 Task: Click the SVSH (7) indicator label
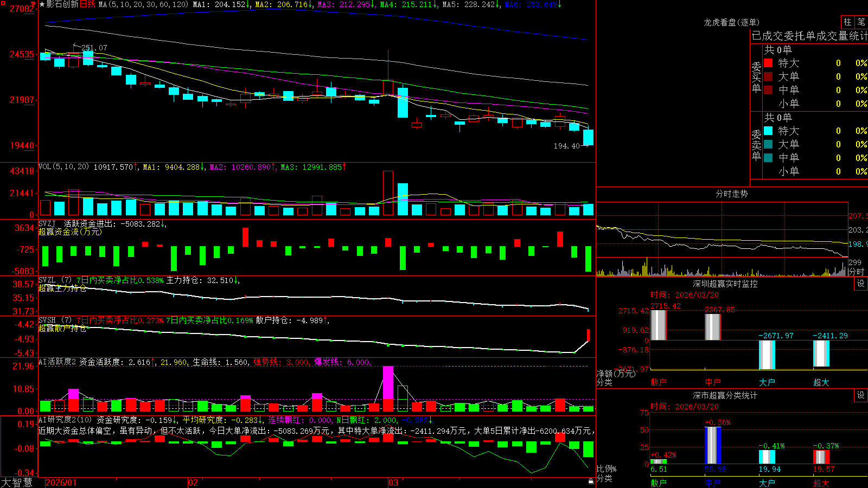click(55, 320)
